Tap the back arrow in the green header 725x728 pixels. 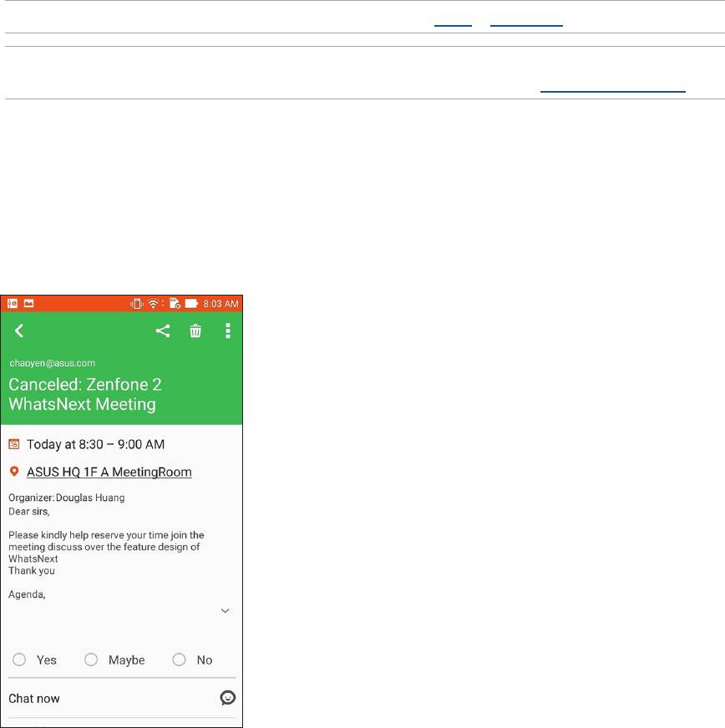(19, 331)
